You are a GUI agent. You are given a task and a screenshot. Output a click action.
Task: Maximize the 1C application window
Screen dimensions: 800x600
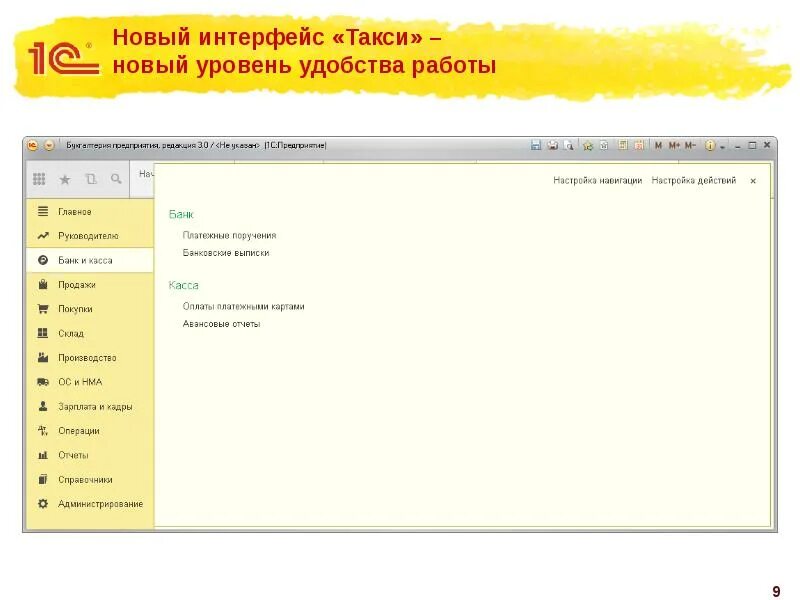(x=752, y=145)
